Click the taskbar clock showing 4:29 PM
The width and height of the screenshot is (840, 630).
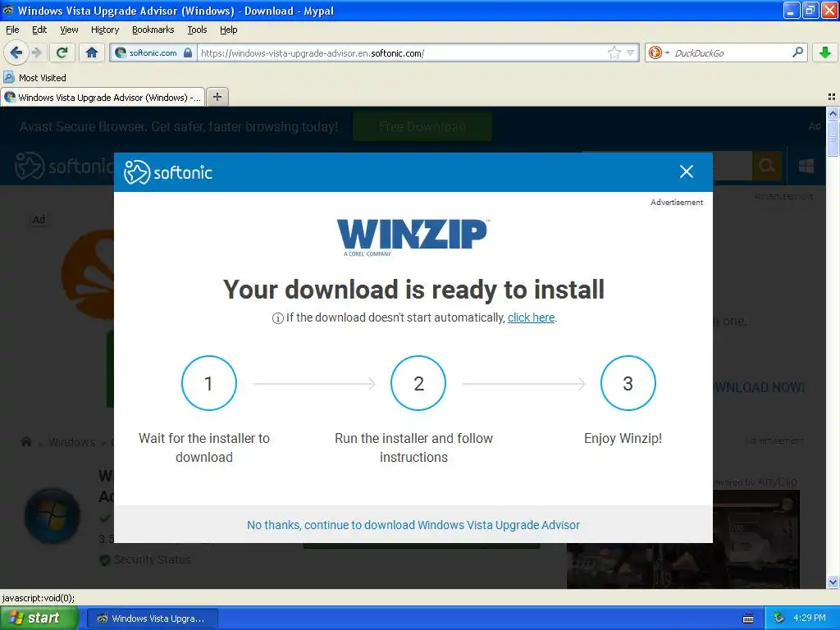(810, 618)
